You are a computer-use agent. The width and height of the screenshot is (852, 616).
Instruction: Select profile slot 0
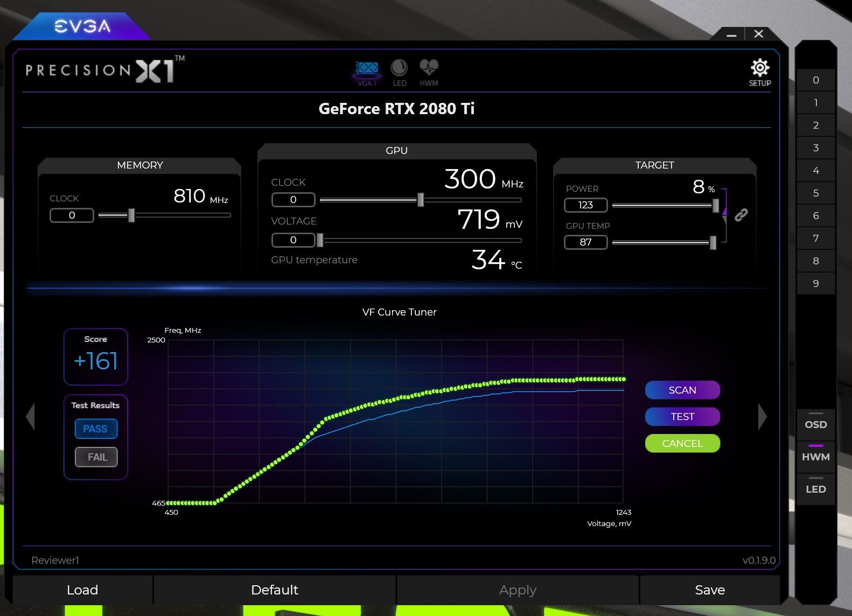point(816,80)
